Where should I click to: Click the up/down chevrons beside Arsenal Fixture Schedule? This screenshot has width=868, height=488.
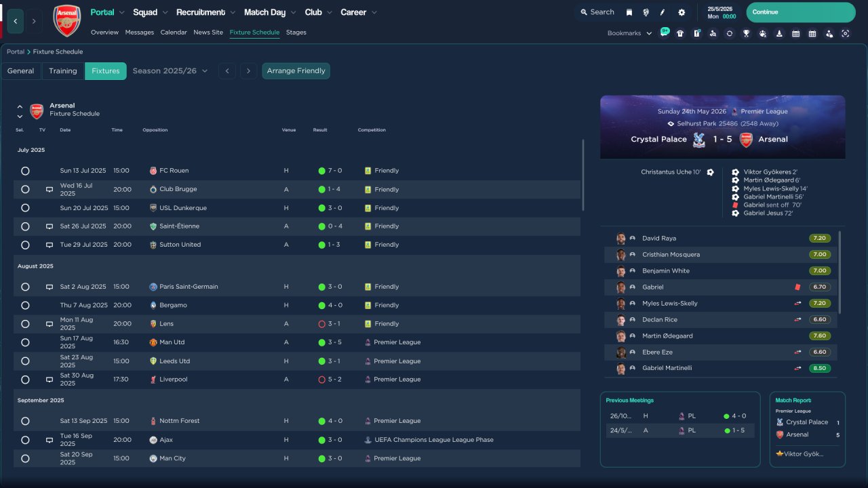coord(20,111)
